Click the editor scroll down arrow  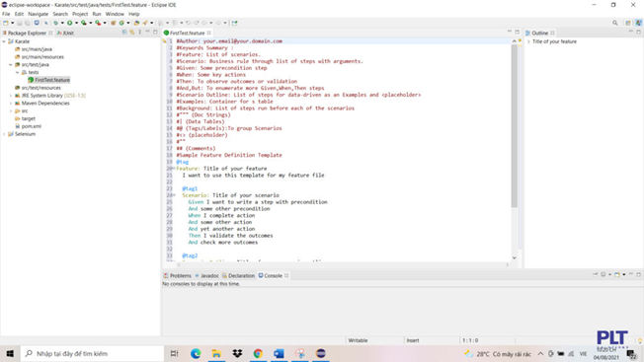coord(515,257)
